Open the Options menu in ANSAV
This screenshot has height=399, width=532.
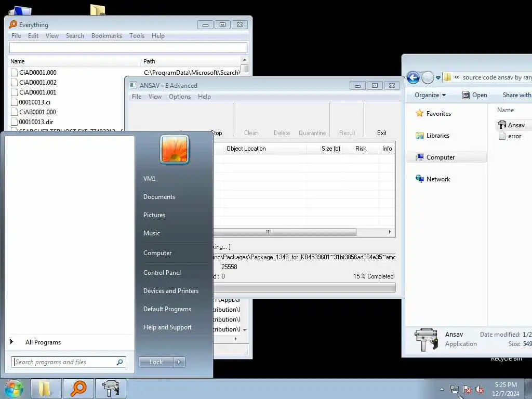(x=179, y=97)
